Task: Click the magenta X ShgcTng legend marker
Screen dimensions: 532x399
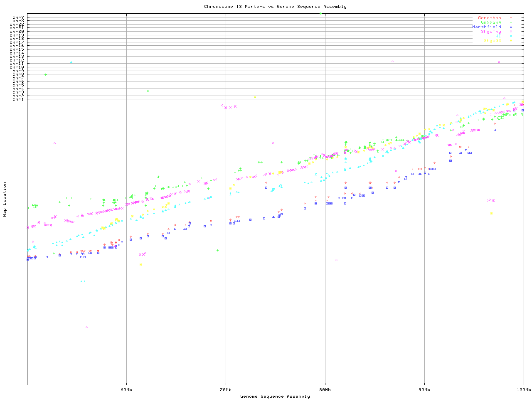Action: (x=511, y=32)
